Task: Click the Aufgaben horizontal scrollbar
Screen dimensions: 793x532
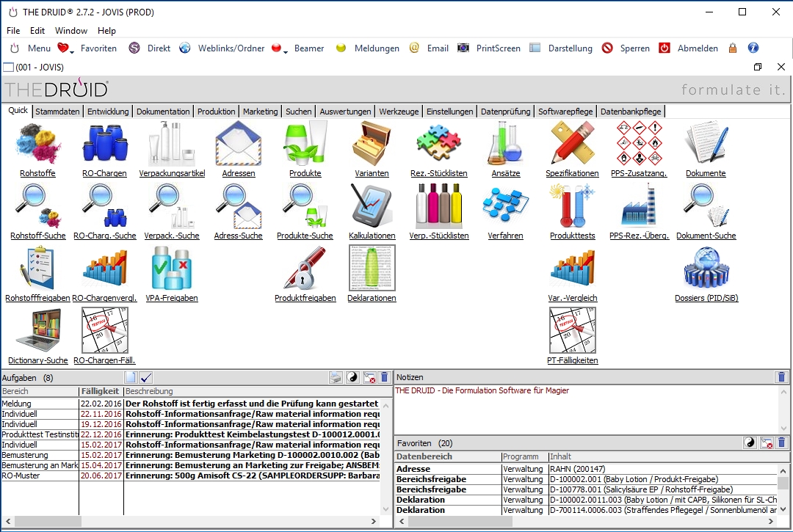Action: pyautogui.click(x=191, y=521)
